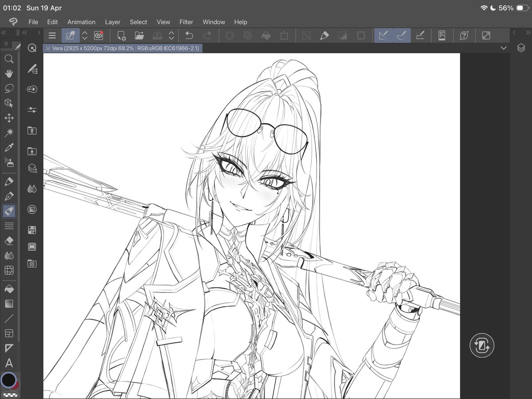Image resolution: width=532 pixels, height=399 pixels.
Task: Select the Liquify mesh tool
Action: coord(9,270)
